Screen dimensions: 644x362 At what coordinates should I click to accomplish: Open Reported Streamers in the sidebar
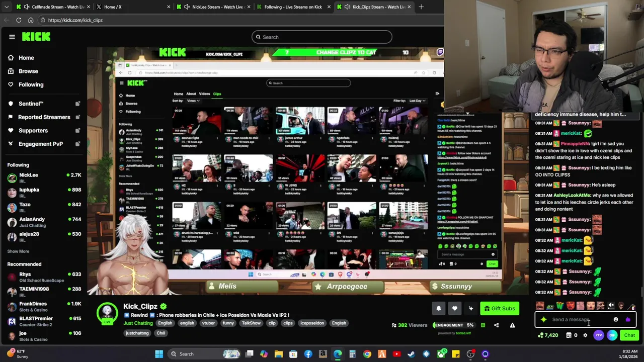(x=44, y=117)
